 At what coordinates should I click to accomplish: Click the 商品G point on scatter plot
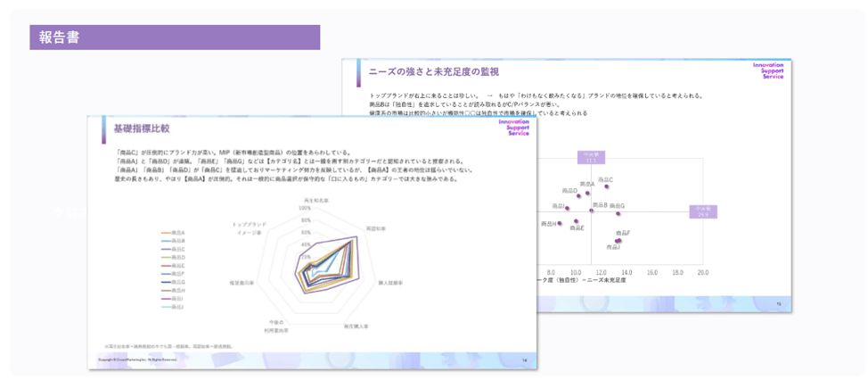tap(618, 213)
